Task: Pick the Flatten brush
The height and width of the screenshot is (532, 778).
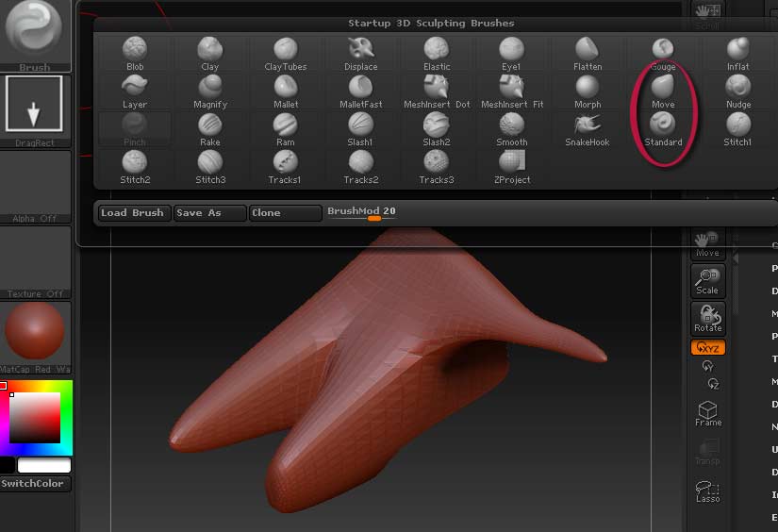Action: pyautogui.click(x=588, y=53)
